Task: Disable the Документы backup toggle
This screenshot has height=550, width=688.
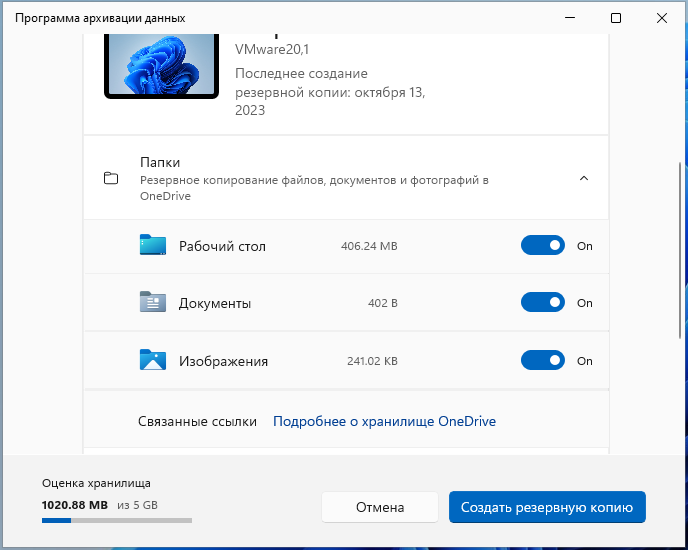Action: (x=543, y=302)
